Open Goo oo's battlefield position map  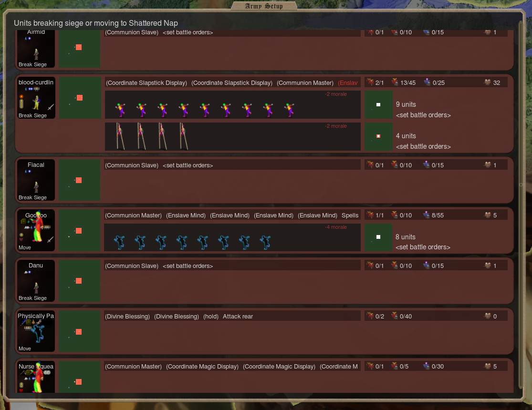[79, 230]
